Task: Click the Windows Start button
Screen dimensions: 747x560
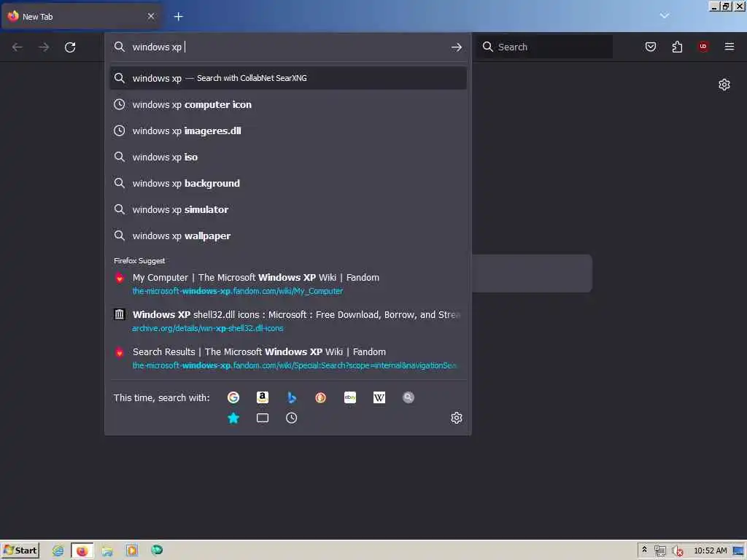Action: 20,551
